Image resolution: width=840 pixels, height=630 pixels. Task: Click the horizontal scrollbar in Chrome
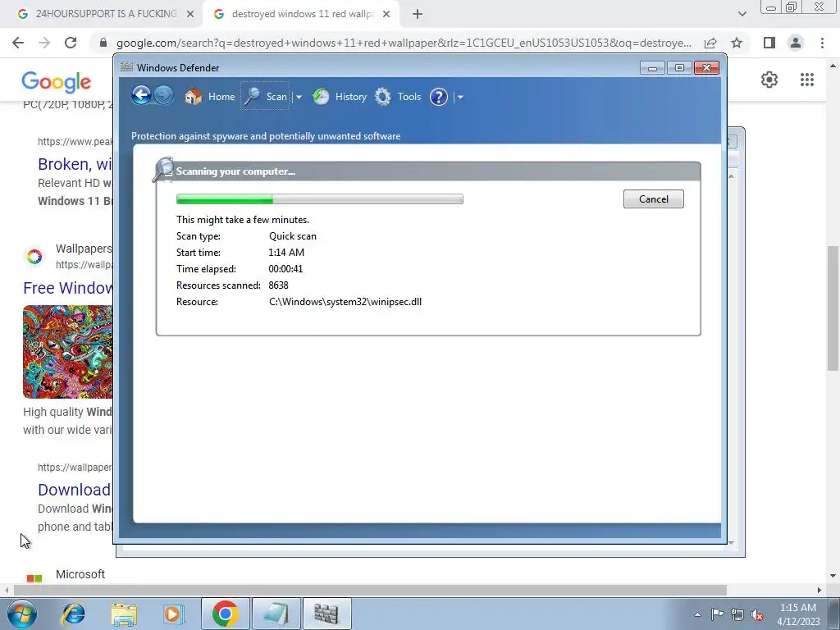tap(370, 590)
